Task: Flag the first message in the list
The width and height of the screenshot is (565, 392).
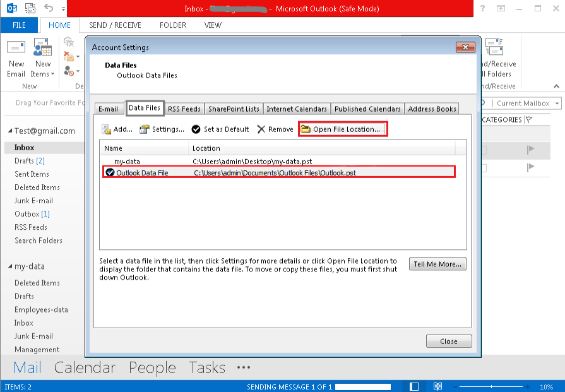Action: click(530, 150)
